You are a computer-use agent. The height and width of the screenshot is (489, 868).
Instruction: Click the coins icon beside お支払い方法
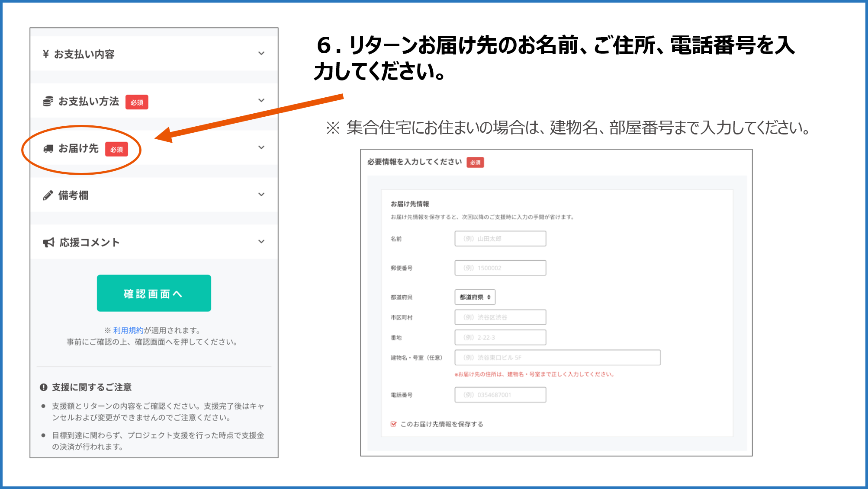(x=48, y=101)
